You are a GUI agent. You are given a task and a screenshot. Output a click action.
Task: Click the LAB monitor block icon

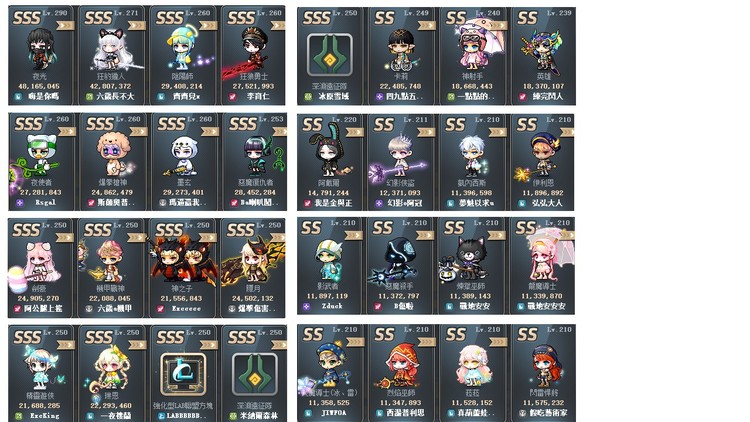point(183,374)
